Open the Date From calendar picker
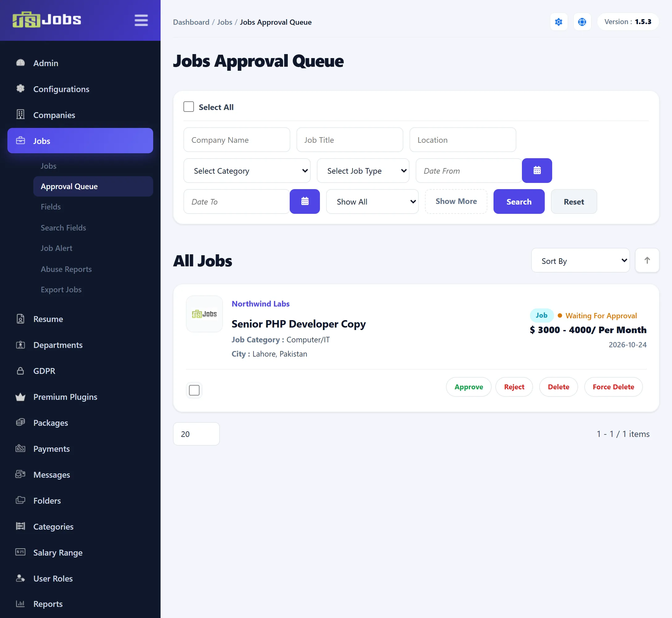Screen dimensions: 672x618 (x=537, y=171)
